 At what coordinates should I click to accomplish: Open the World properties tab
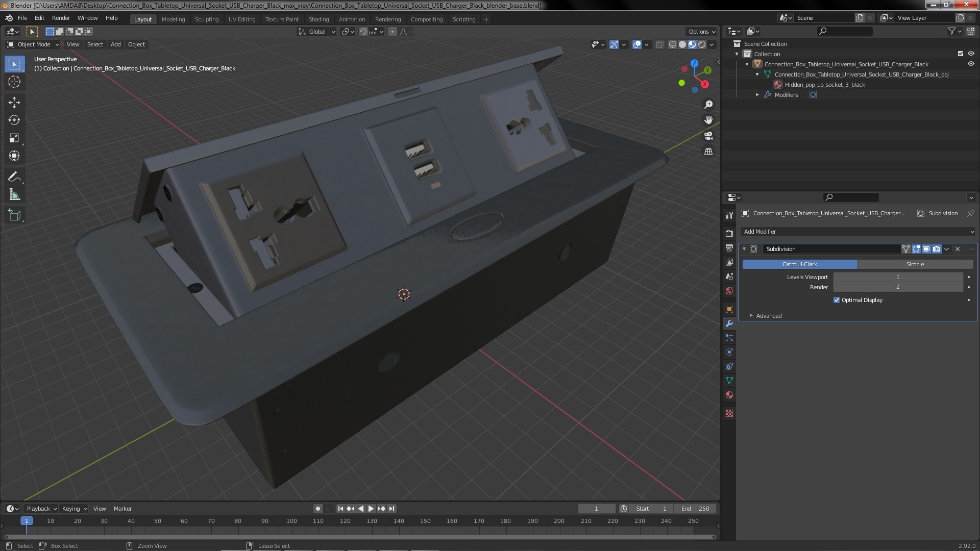tap(729, 291)
